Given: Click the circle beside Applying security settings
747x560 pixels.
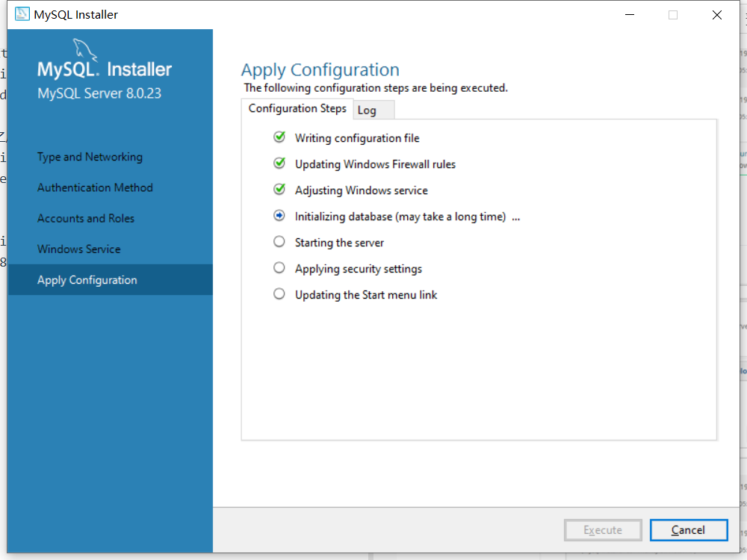Looking at the screenshot, I should coord(279,268).
